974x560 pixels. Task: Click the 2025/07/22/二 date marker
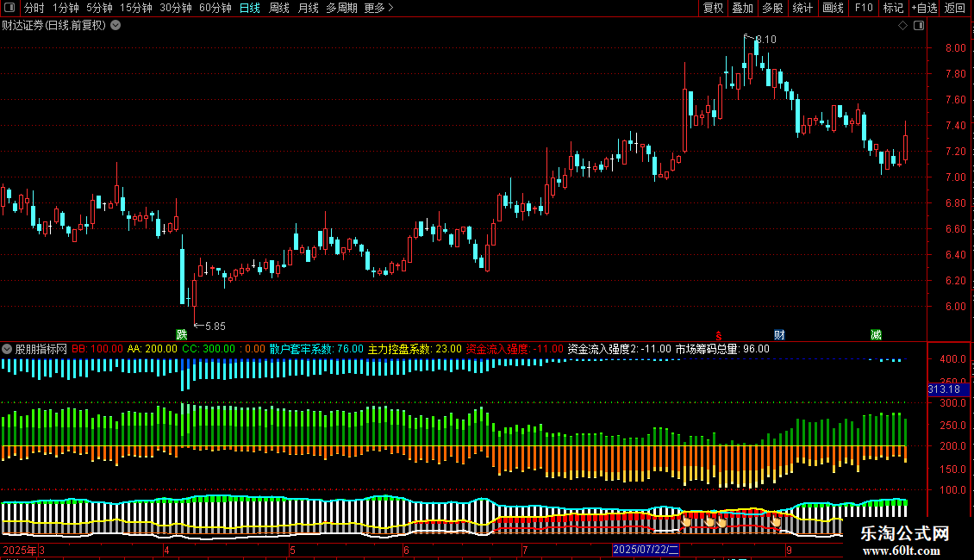pyautogui.click(x=646, y=550)
